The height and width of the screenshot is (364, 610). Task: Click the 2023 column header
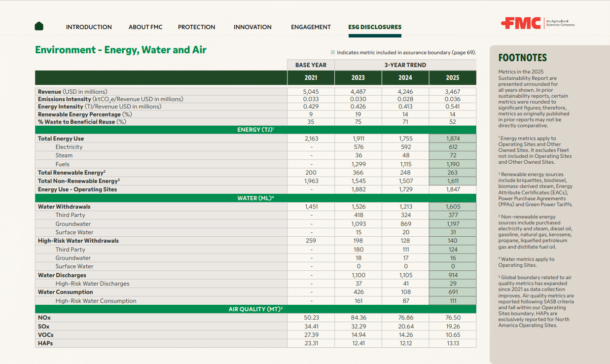point(358,78)
